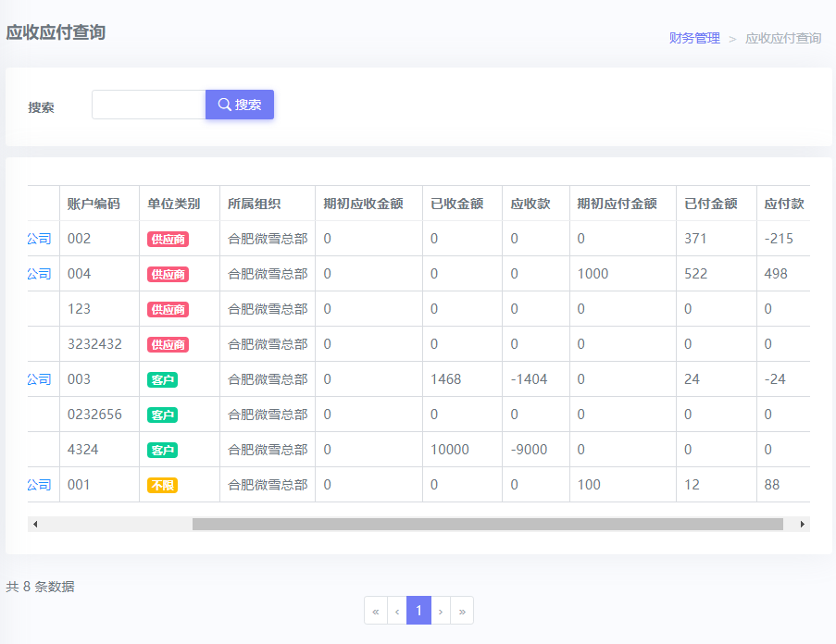Focus the 搜索 text input field
This screenshot has width=836, height=644.
[149, 105]
